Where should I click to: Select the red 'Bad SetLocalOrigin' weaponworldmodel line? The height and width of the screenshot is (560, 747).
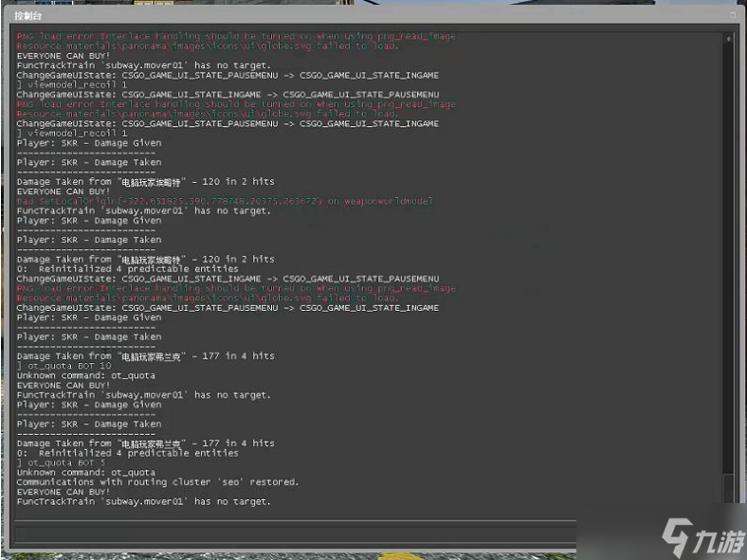pos(225,202)
